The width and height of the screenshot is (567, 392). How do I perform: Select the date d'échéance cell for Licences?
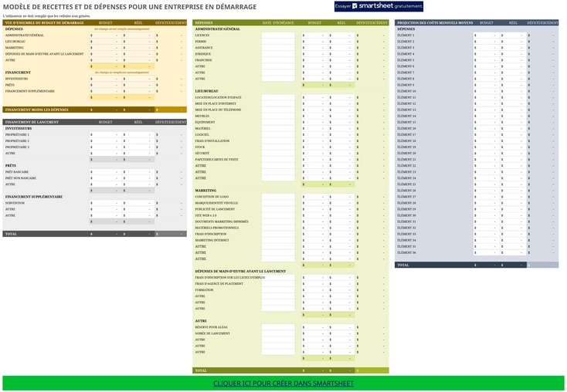click(278, 35)
